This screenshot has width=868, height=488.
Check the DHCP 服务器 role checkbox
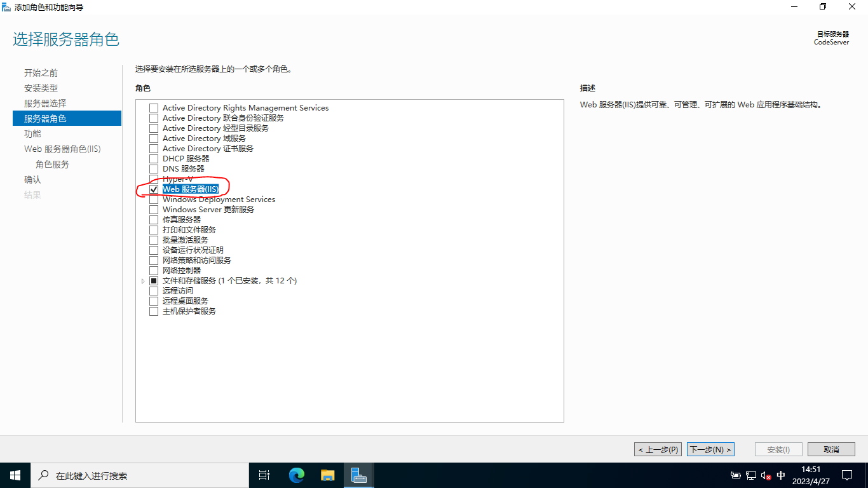(154, 159)
